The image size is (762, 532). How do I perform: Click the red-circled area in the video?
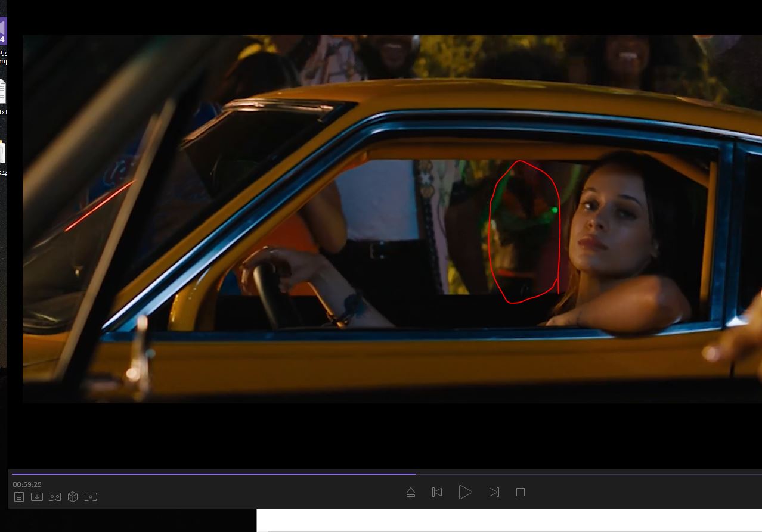click(x=524, y=232)
